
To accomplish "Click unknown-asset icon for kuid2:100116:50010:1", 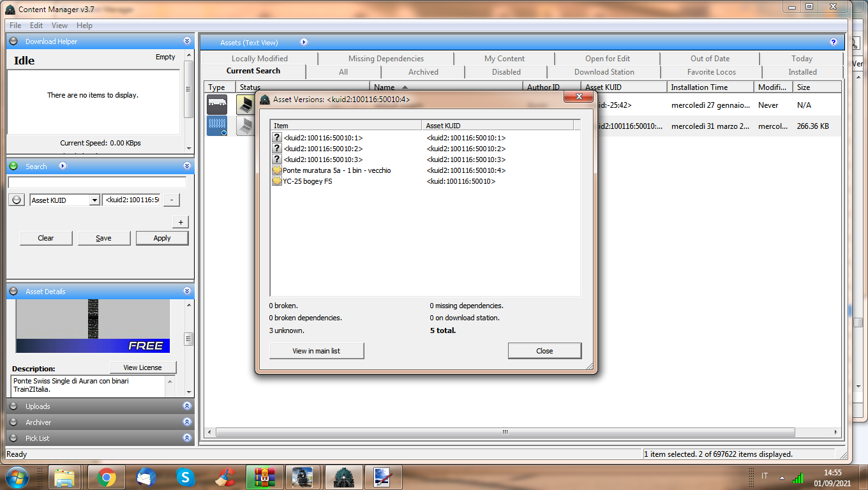I will coord(277,138).
